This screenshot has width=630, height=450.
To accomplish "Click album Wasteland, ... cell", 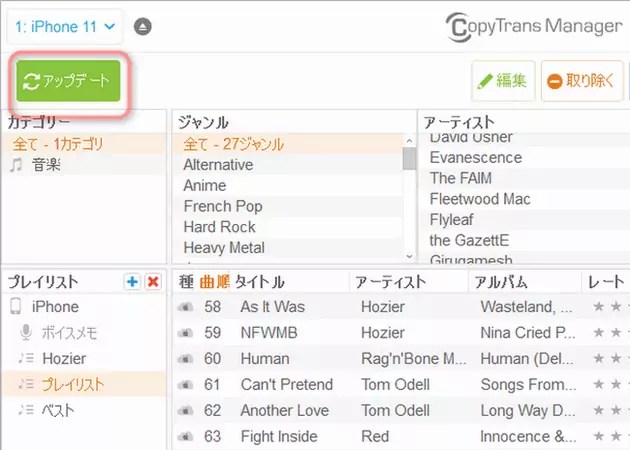I will tap(526, 307).
